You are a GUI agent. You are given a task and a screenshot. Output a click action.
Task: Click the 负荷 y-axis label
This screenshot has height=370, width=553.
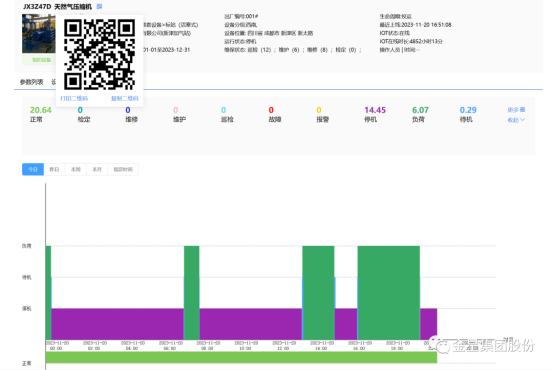tap(26, 246)
